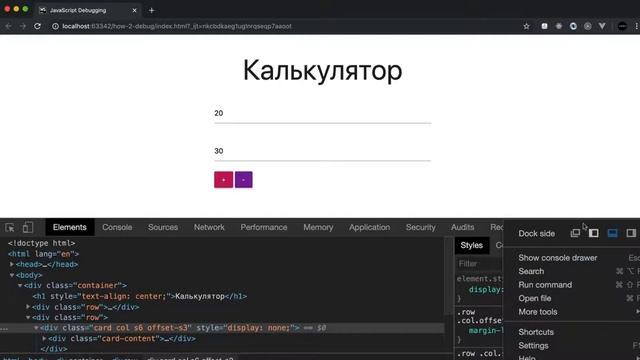Dock DevTools to the right
The width and height of the screenshot is (640, 360).
pyautogui.click(x=631, y=233)
